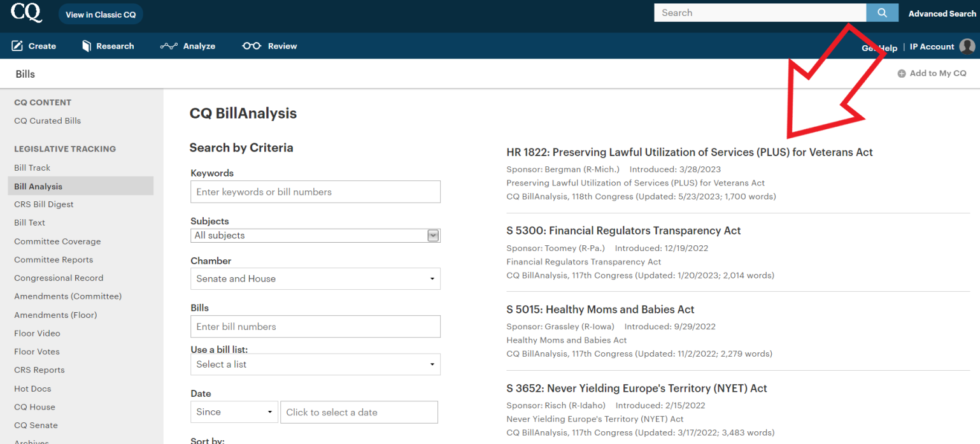
Task: Click sponsor line Toomey (R-Pa.)
Action: (555, 248)
